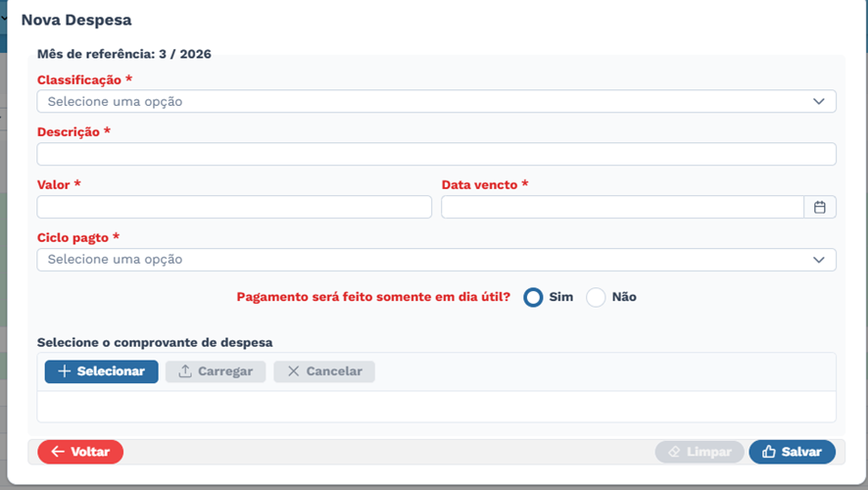Viewport: 868px width, 490px height.
Task: Click the chevron arrow of the Classificação select
Action: 819,101
